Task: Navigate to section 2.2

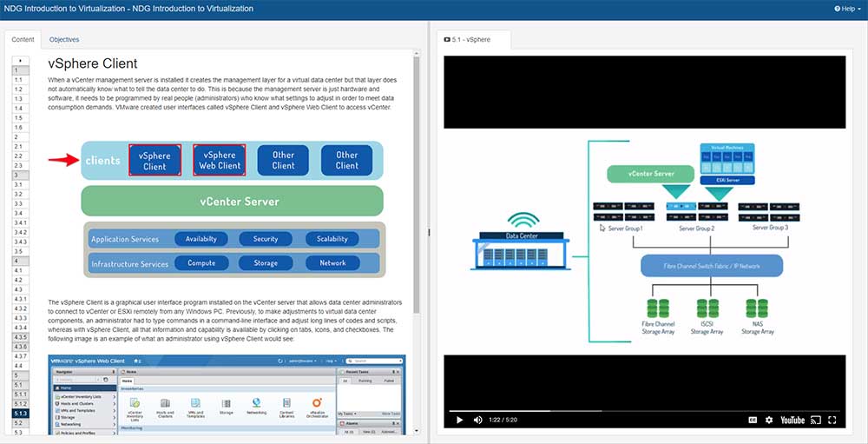Action: [21, 156]
